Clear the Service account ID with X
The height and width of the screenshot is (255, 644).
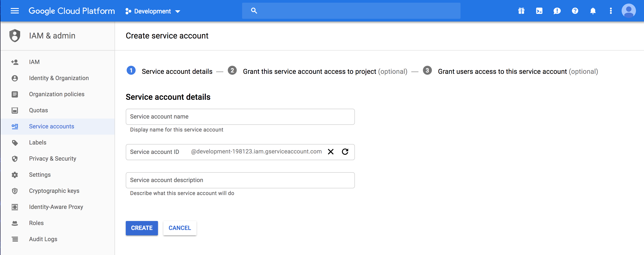click(x=331, y=152)
